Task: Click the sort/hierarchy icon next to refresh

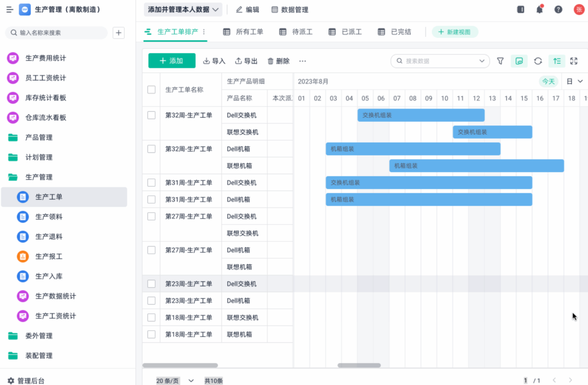Action: pos(556,61)
